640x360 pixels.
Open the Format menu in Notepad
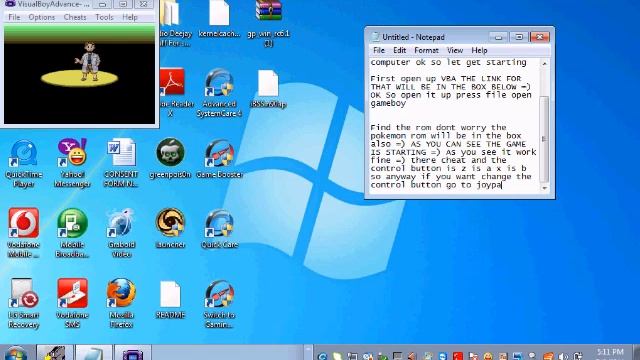coord(426,50)
